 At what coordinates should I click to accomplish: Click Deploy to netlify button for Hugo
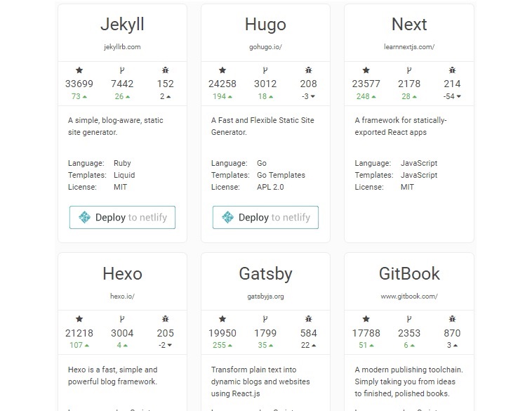[266, 217]
